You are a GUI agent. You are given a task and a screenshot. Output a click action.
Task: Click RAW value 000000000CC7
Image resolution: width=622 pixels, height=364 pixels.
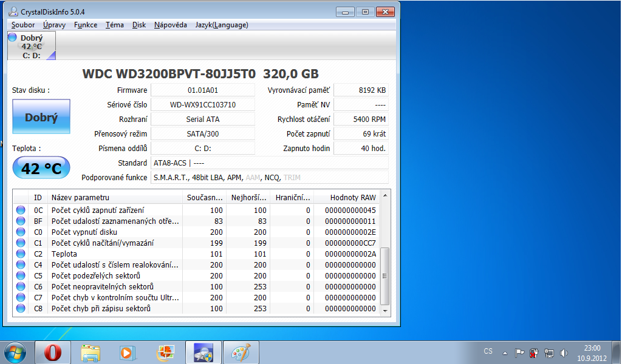[350, 243]
